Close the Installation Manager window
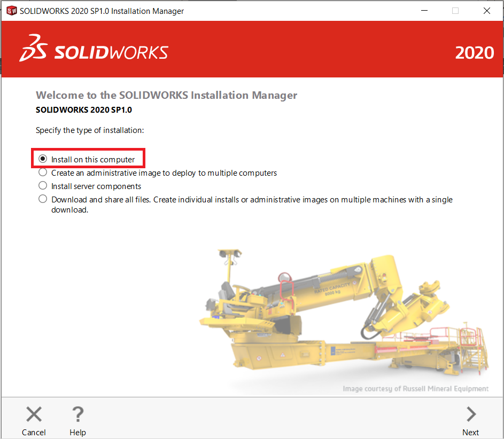This screenshot has width=504, height=439. (x=487, y=11)
